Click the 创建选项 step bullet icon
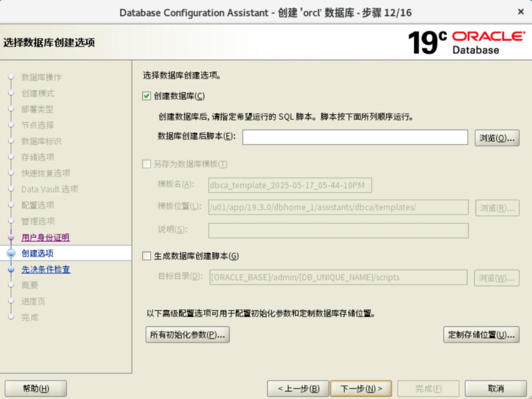This screenshot has height=399, width=532. point(11,253)
